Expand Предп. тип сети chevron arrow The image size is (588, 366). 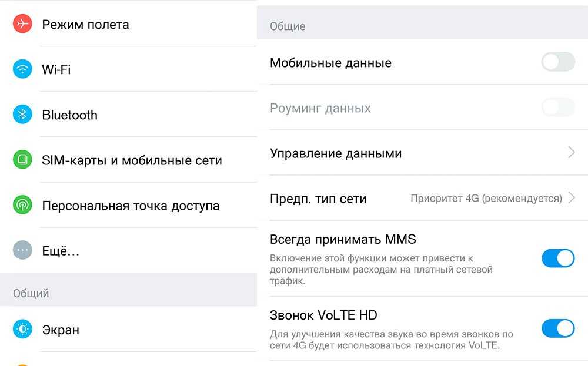click(572, 198)
